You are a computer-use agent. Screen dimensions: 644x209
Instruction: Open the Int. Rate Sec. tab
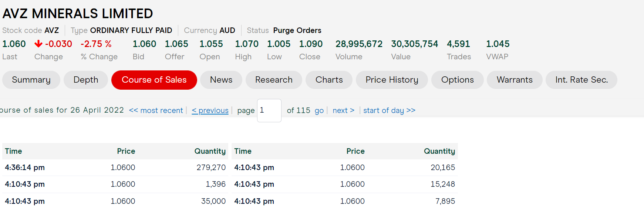pyautogui.click(x=581, y=80)
